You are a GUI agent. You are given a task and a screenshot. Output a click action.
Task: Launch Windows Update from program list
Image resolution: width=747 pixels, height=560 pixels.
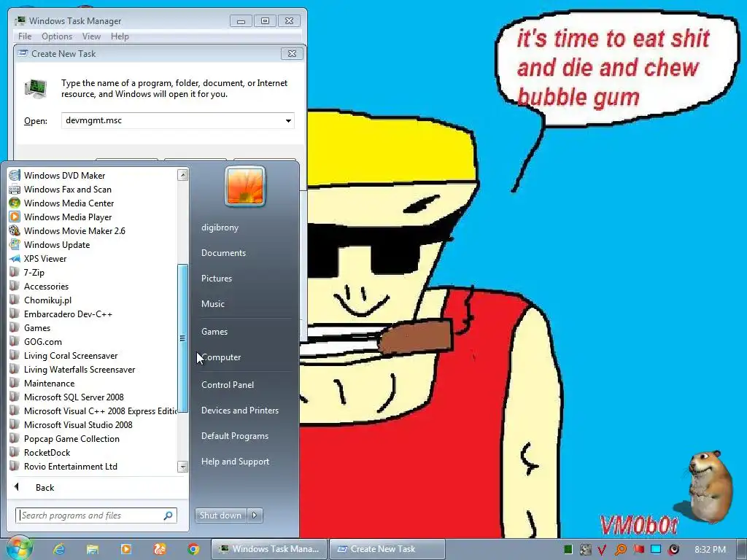click(57, 244)
